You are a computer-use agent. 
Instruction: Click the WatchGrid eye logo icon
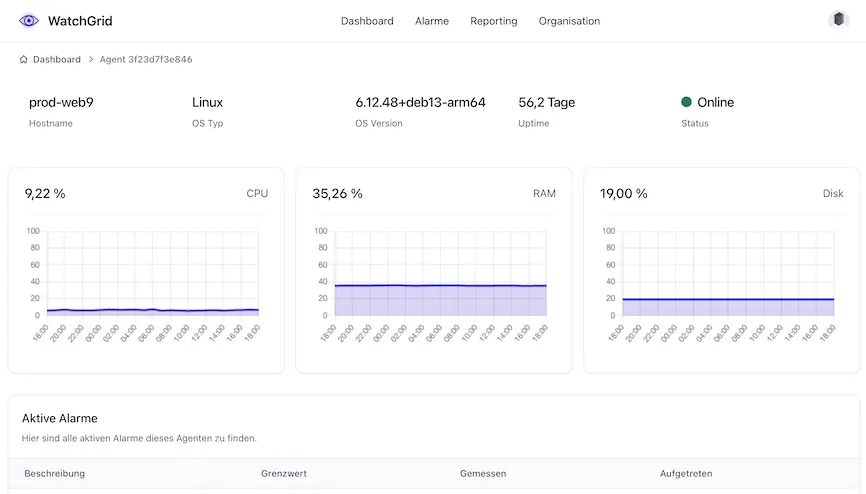29,21
